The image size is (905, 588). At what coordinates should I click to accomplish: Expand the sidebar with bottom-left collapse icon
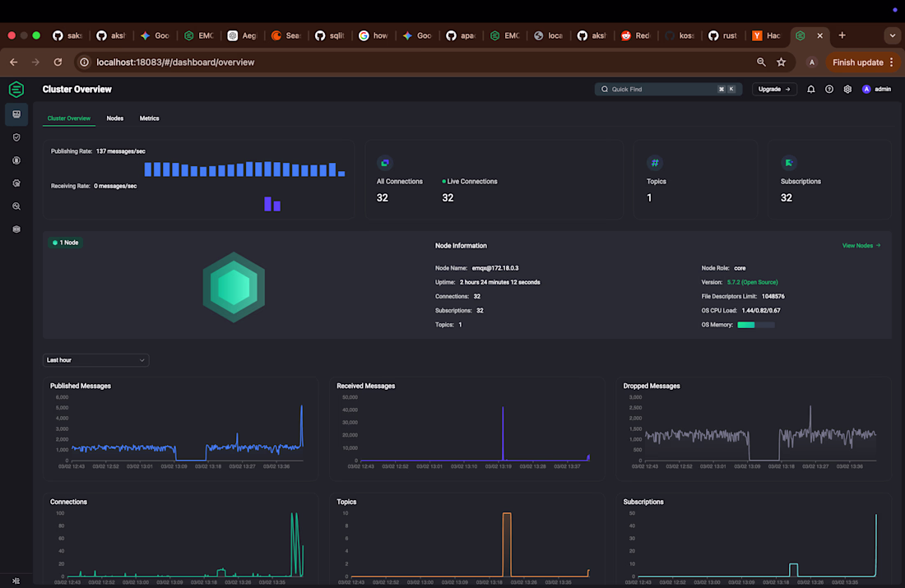point(16,580)
